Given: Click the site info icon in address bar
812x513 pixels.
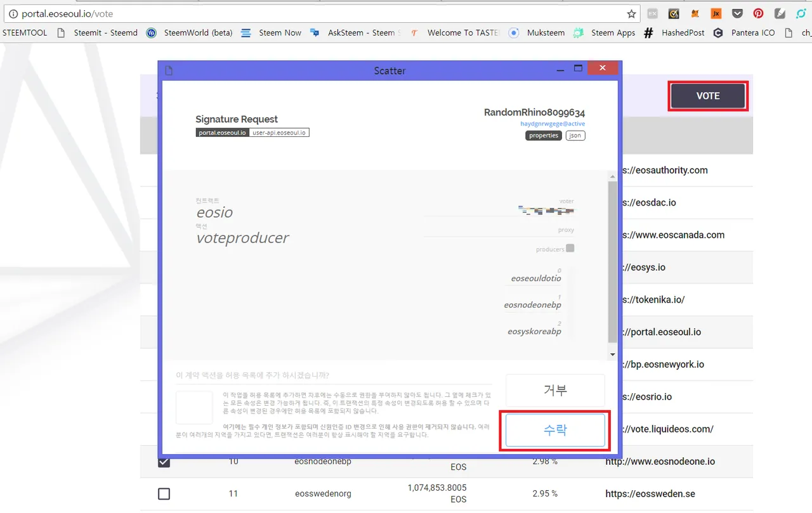Looking at the screenshot, I should pos(13,13).
